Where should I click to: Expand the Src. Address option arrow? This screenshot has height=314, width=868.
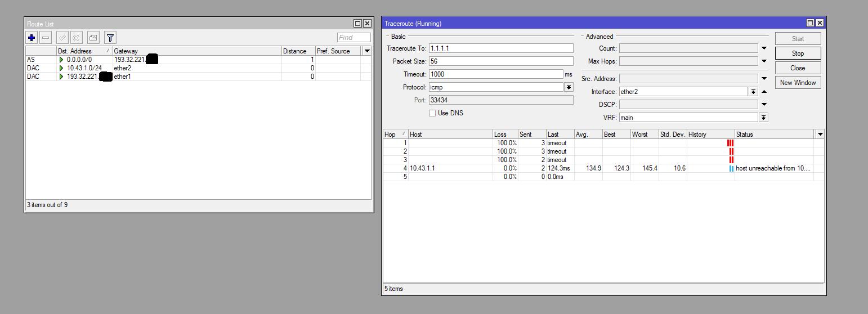764,79
